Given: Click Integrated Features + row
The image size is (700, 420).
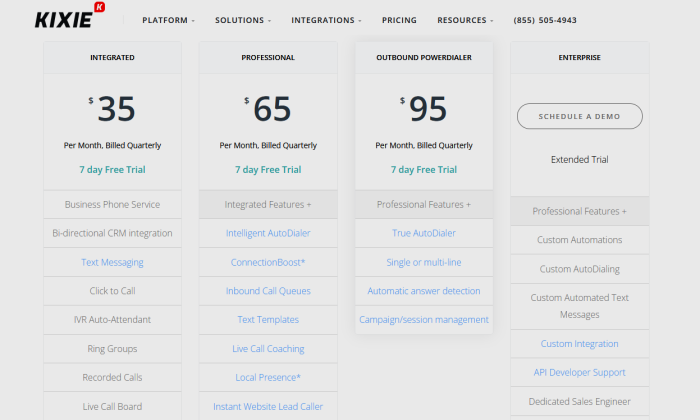Looking at the screenshot, I should 268,204.
